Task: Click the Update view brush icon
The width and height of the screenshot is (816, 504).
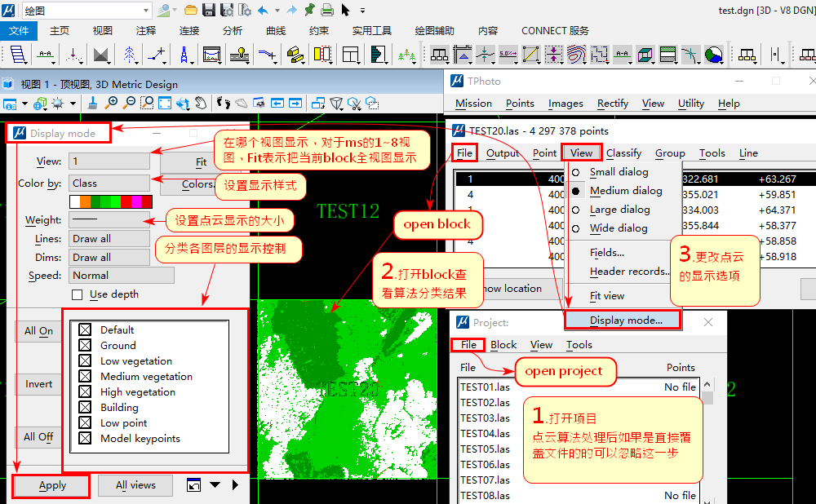Action: [93, 103]
